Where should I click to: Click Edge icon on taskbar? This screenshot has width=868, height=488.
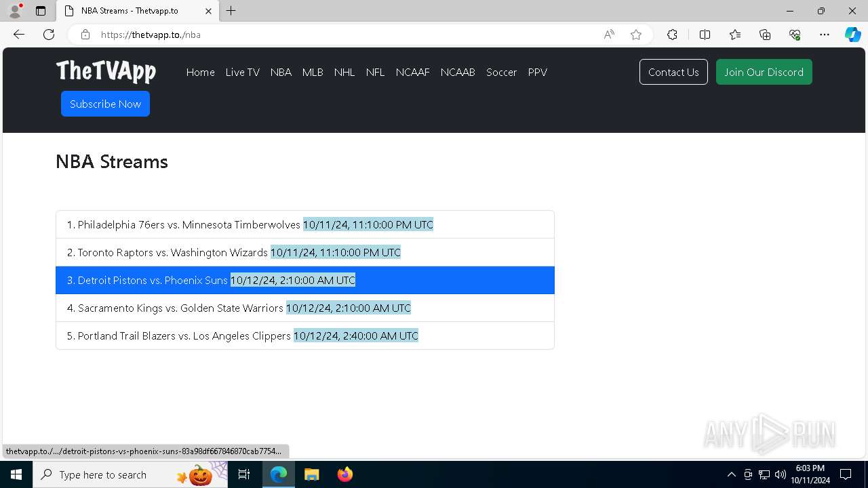(x=279, y=474)
